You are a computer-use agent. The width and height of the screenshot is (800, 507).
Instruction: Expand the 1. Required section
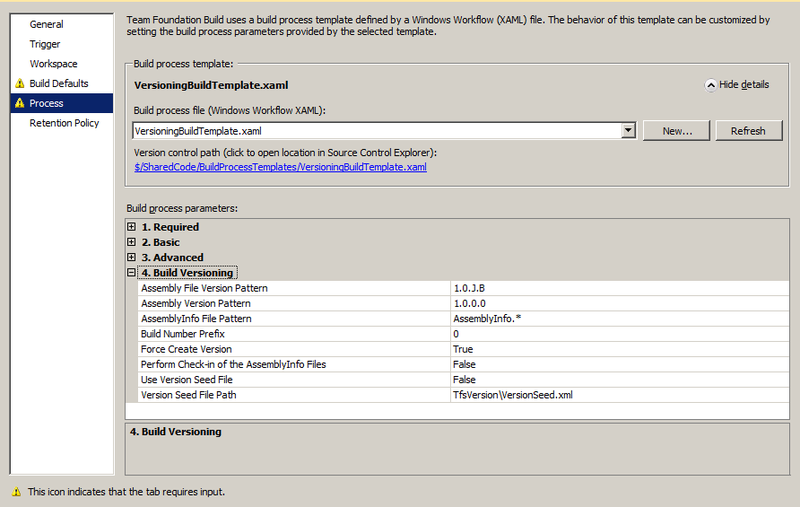pyautogui.click(x=132, y=227)
